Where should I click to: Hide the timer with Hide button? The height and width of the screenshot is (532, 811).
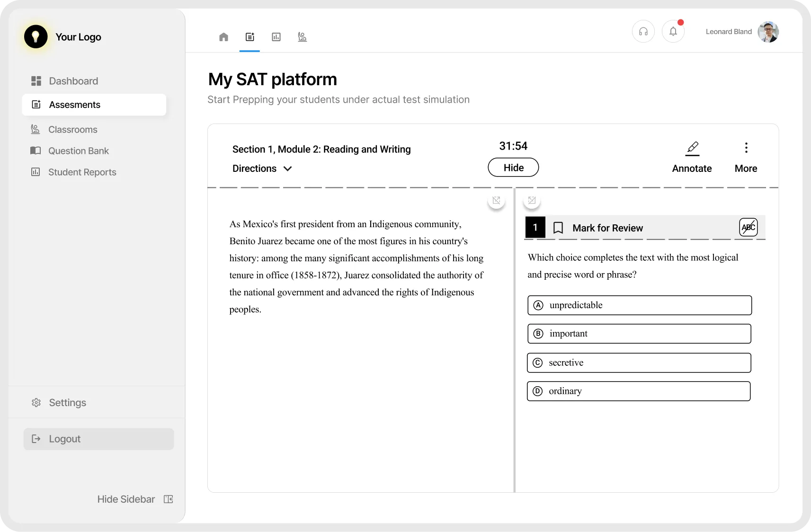pos(513,168)
